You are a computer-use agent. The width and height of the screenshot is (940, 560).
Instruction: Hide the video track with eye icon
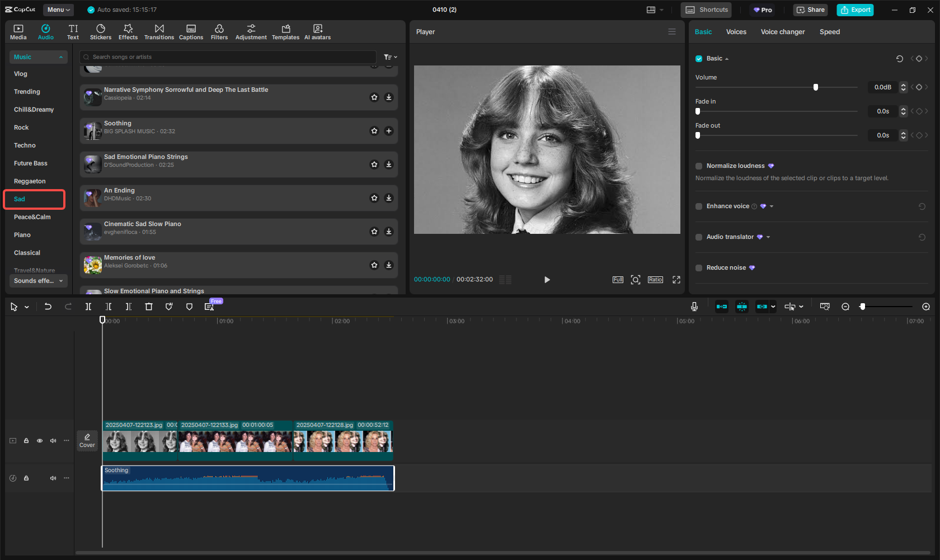pos(40,441)
